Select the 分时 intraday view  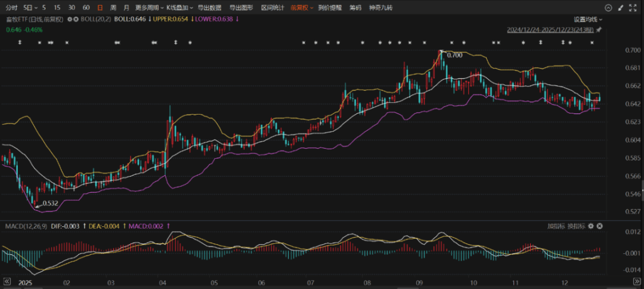click(11, 8)
